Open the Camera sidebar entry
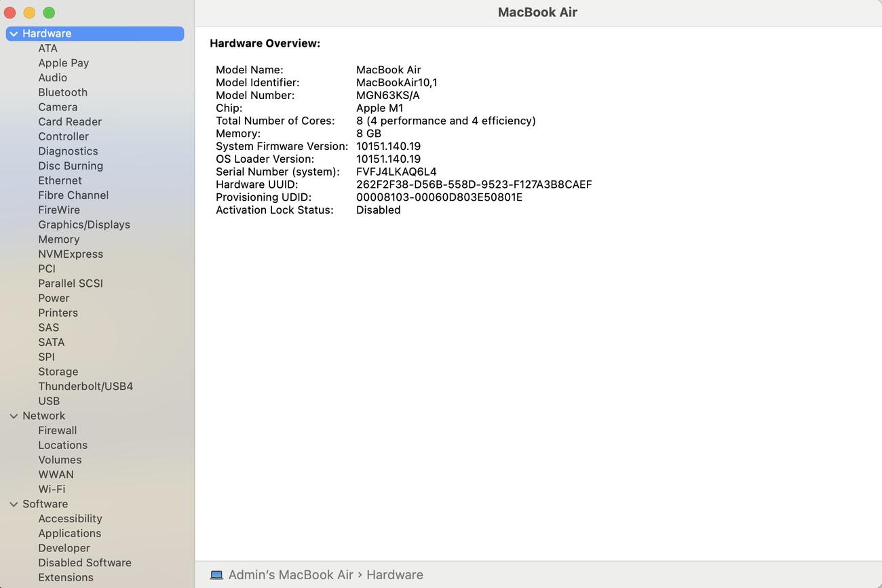This screenshot has height=588, width=882. (58, 107)
